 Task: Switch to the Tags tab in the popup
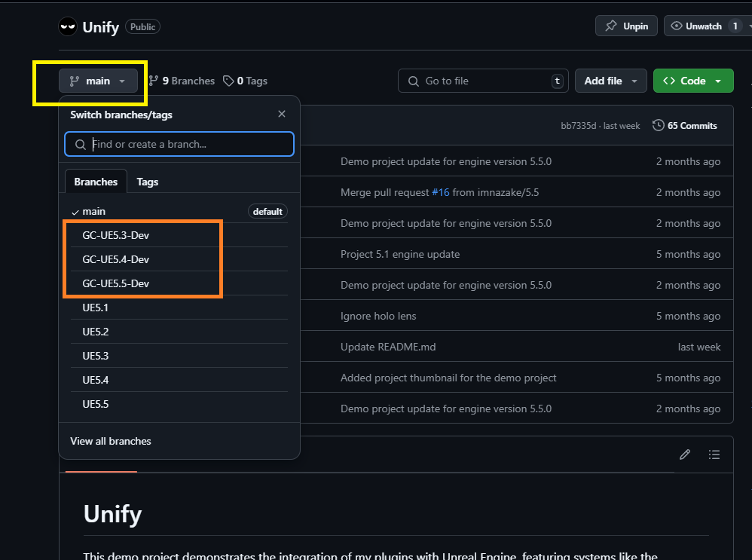tap(147, 182)
